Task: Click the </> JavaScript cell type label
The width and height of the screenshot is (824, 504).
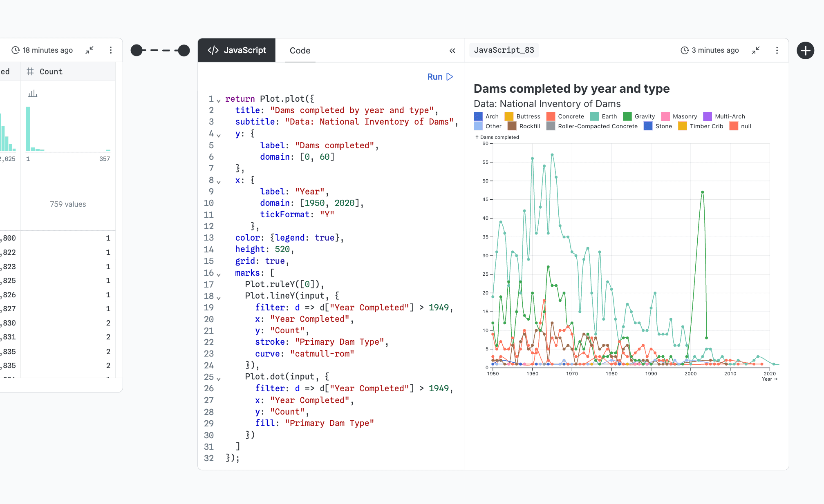Action: (236, 50)
